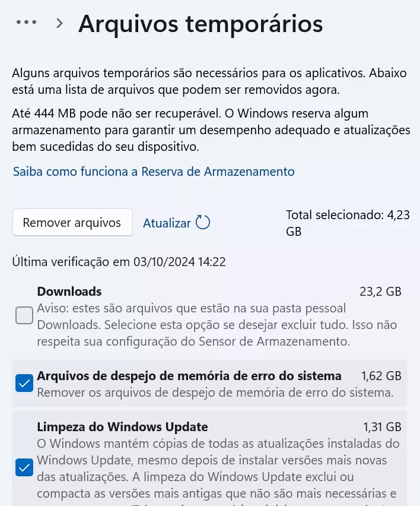
Task: Click the 23,2 GB Downloads size
Action: point(381,292)
